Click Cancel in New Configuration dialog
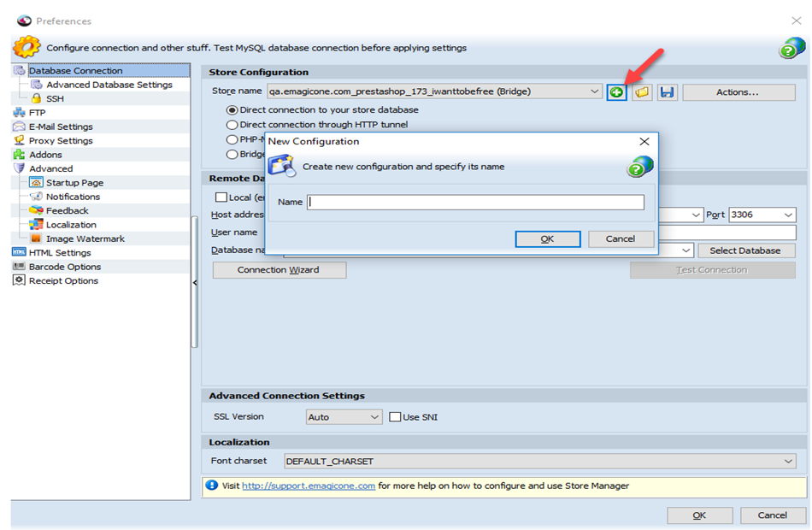The image size is (812, 530). (621, 238)
